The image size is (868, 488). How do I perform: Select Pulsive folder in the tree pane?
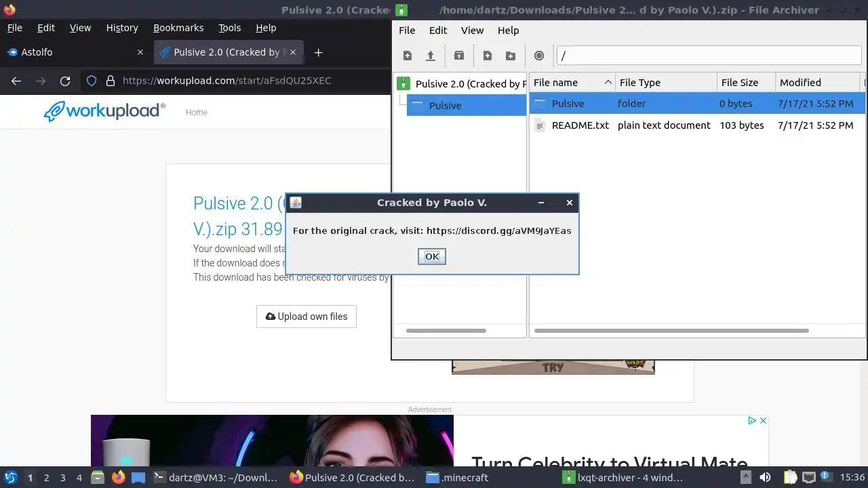467,105
